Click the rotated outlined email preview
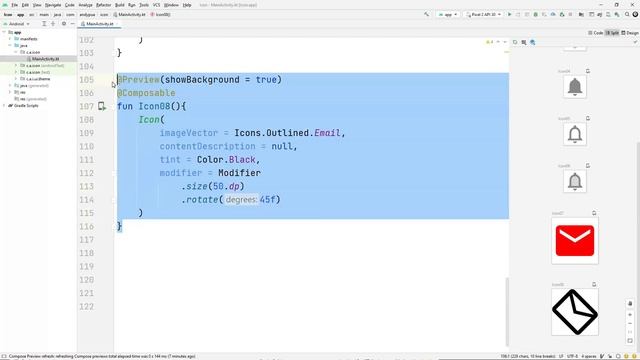 click(x=575, y=312)
